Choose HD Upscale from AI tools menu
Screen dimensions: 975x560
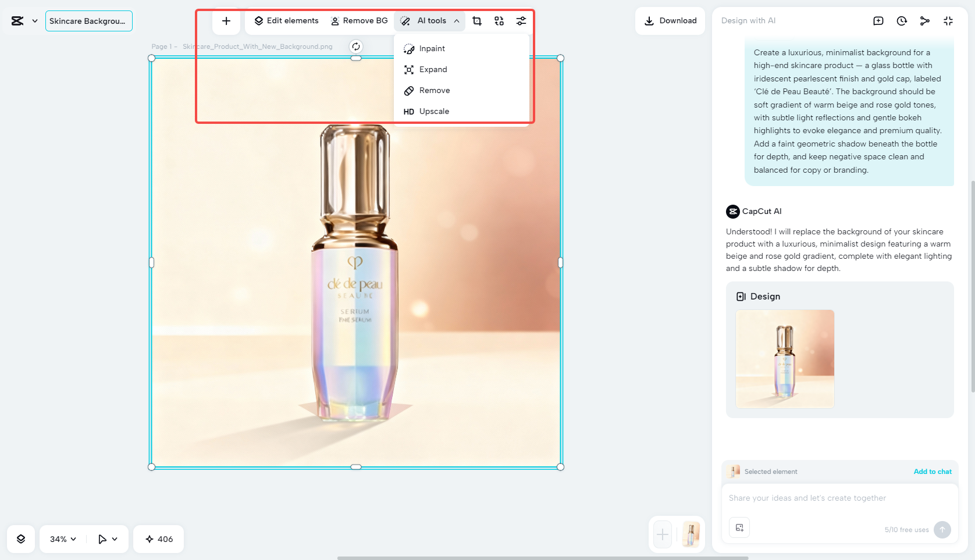[461, 112]
